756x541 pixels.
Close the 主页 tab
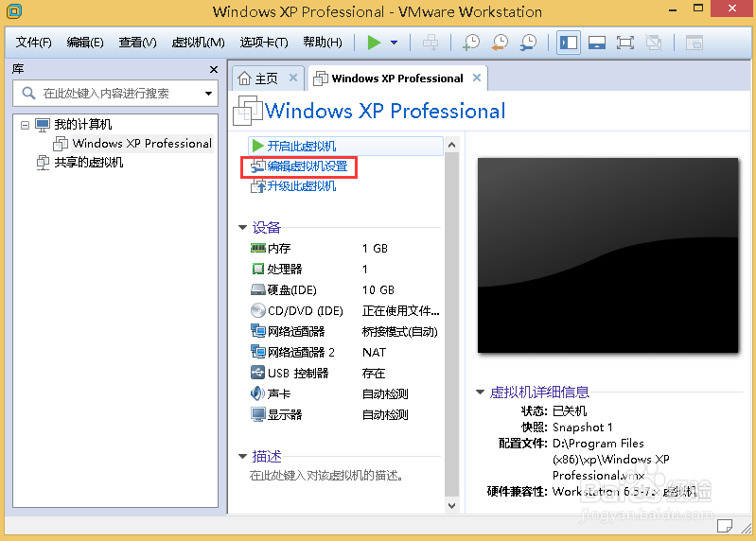tap(293, 78)
